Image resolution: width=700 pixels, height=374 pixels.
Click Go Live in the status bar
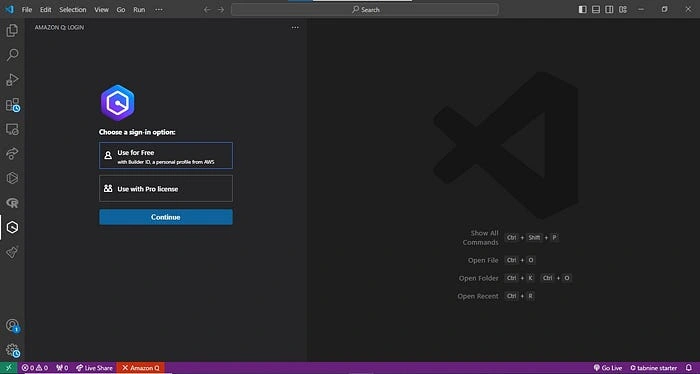click(608, 368)
